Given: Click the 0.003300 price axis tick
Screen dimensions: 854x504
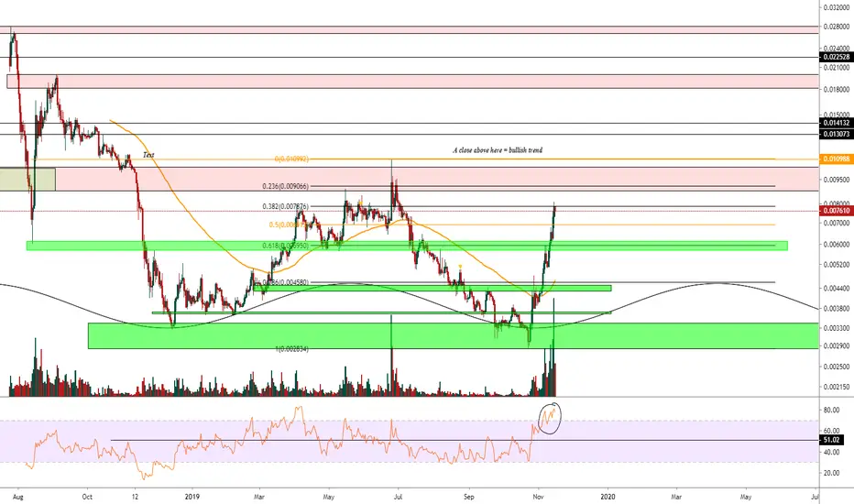Looking at the screenshot, I should point(836,328).
